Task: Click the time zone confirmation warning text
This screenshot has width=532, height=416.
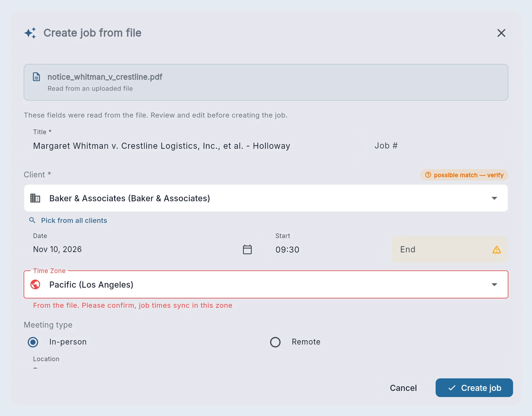Action: [x=133, y=305]
